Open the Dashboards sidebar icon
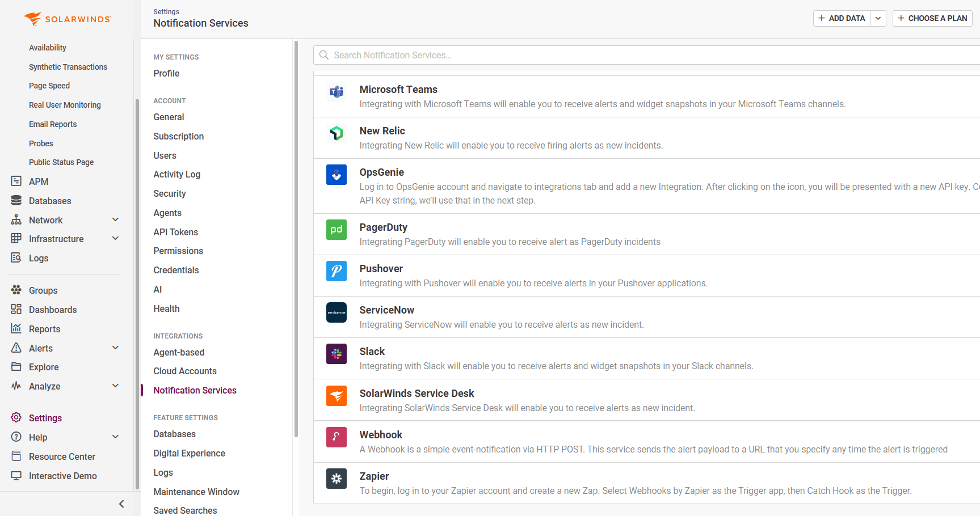The image size is (980, 516). tap(16, 310)
